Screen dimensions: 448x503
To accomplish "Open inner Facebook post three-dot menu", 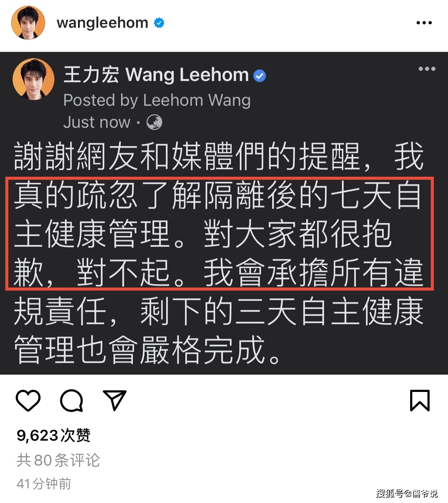I will coord(427,69).
